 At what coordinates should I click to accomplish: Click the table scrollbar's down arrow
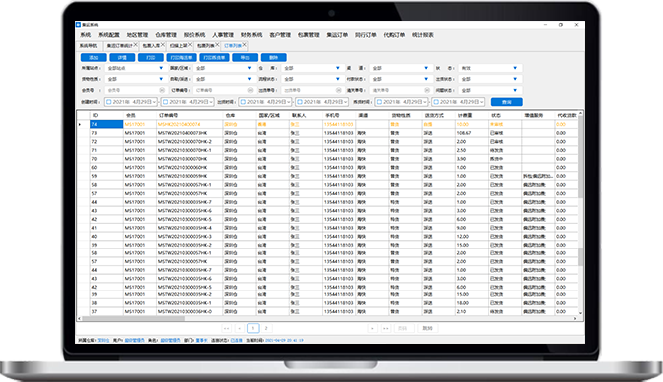tap(580, 313)
